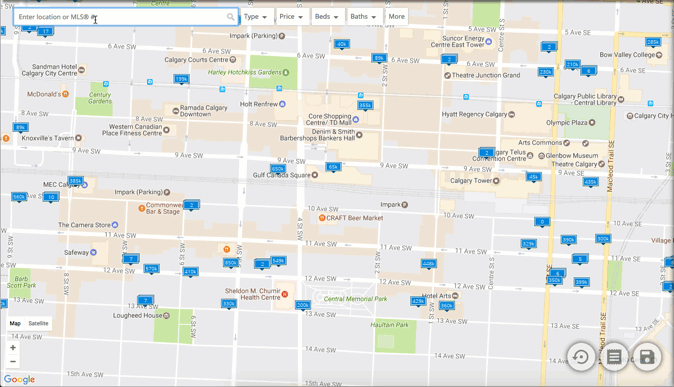This screenshot has height=387, width=674.
Task: Switch map to Satellite view
Action: click(38, 323)
